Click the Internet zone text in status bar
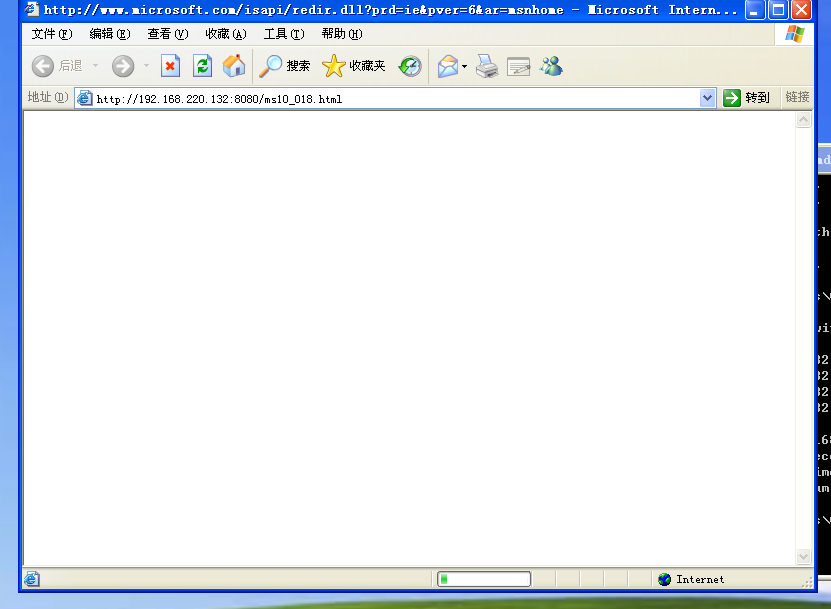Screen dimensions: 831x609 point(700,579)
